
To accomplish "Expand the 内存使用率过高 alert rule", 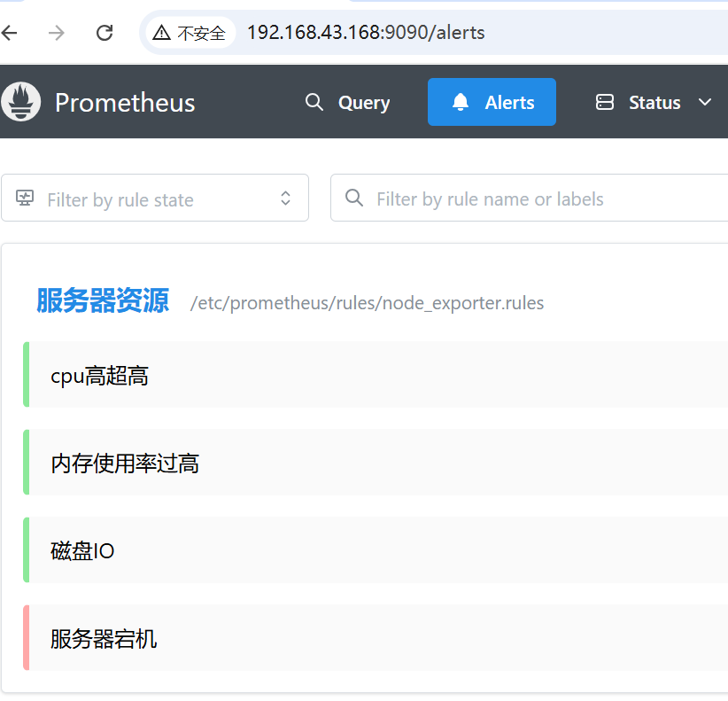I will (x=376, y=463).
